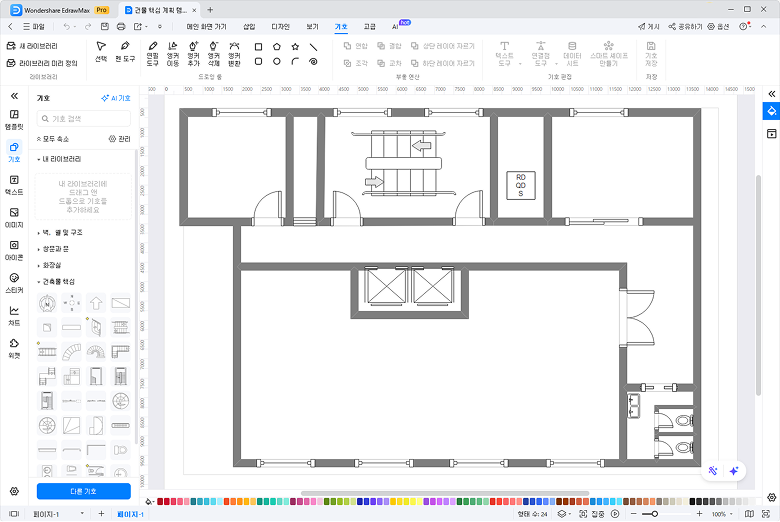Pick the spiral drawing tool

(x=313, y=62)
